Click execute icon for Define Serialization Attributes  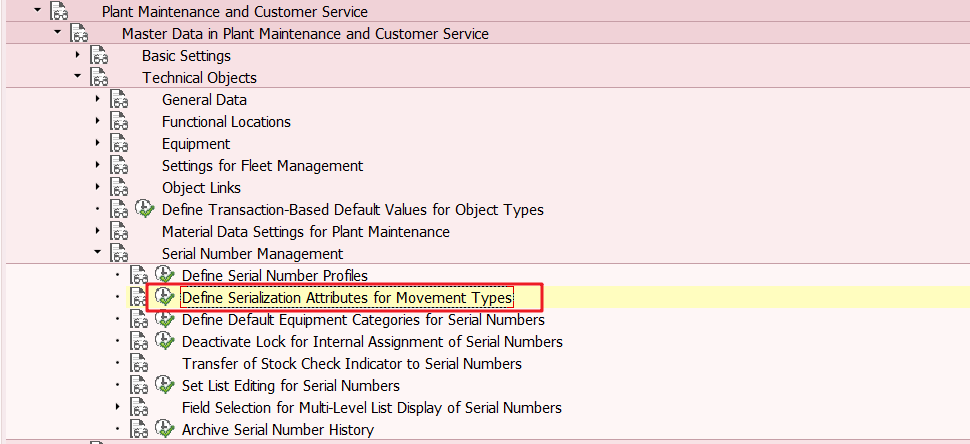(164, 297)
